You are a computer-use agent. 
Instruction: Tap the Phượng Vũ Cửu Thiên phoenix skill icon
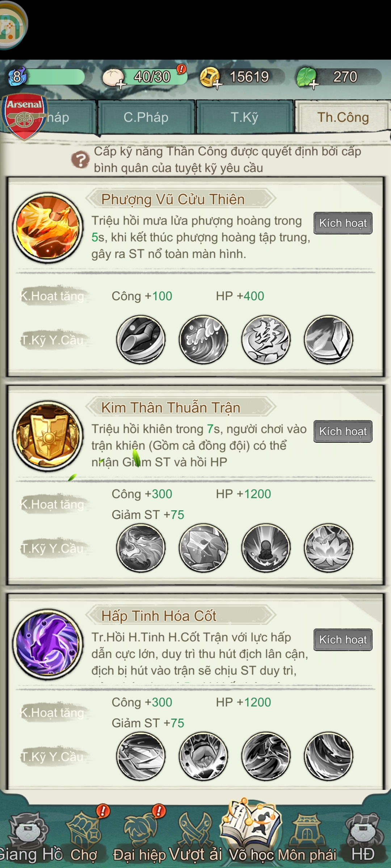pyautogui.click(x=48, y=228)
